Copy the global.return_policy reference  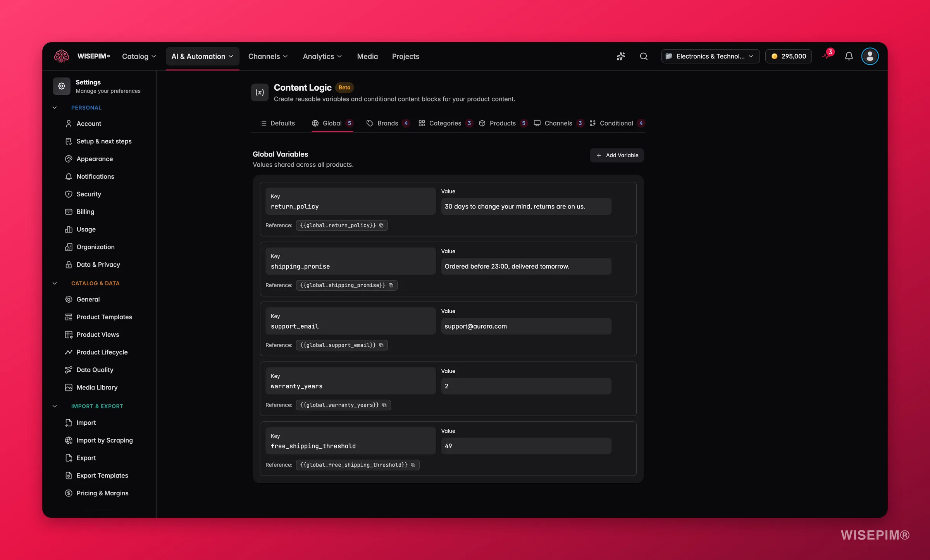click(x=381, y=225)
